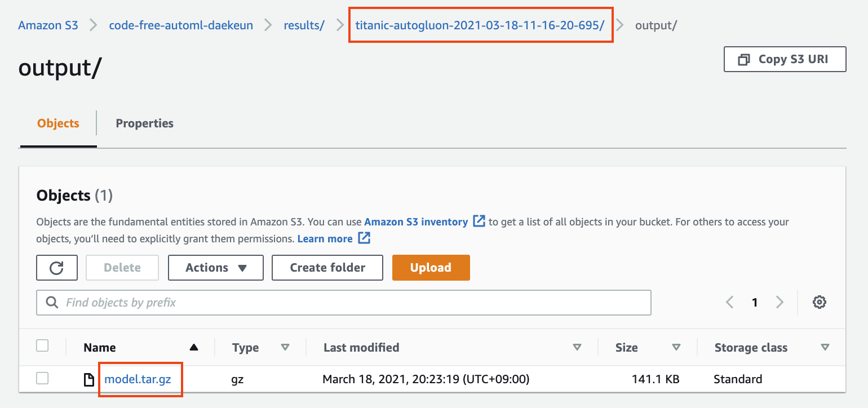Open the model.tar.gz object link
This screenshot has height=408, width=868.
pyautogui.click(x=138, y=379)
